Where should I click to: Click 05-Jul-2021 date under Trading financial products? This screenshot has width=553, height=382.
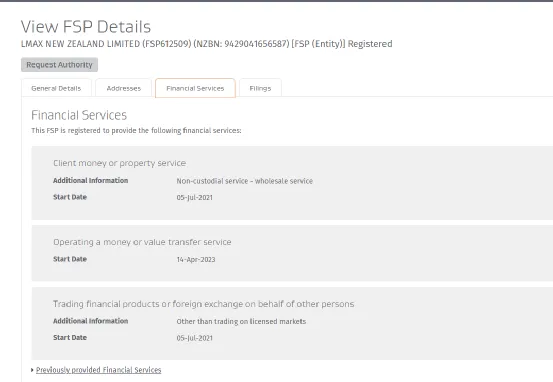click(195, 338)
